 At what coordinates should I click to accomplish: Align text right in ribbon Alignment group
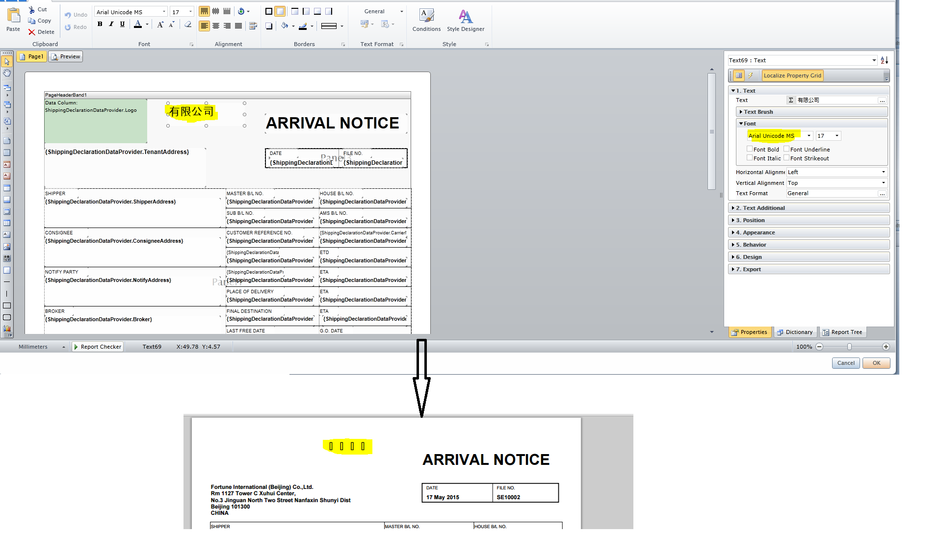[x=227, y=26]
